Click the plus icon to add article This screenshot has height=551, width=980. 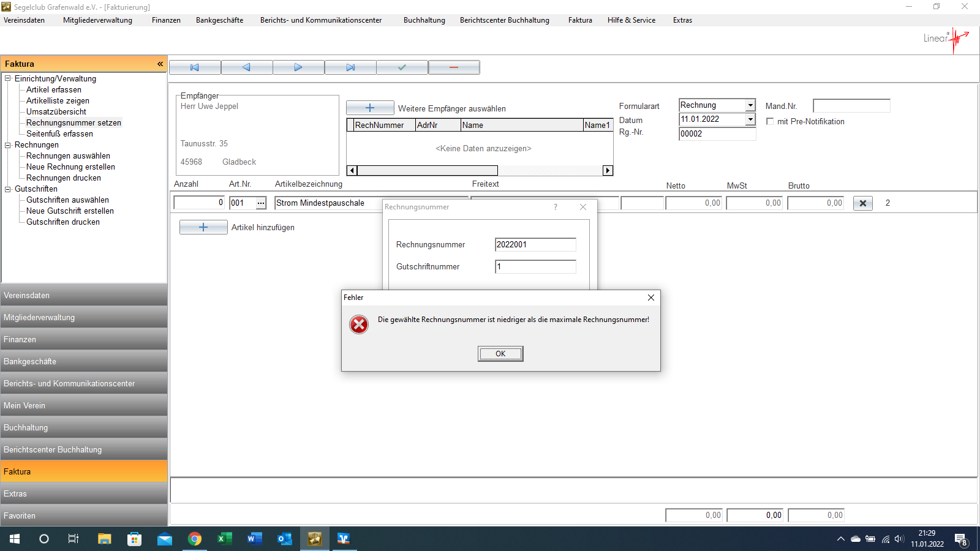tap(203, 227)
